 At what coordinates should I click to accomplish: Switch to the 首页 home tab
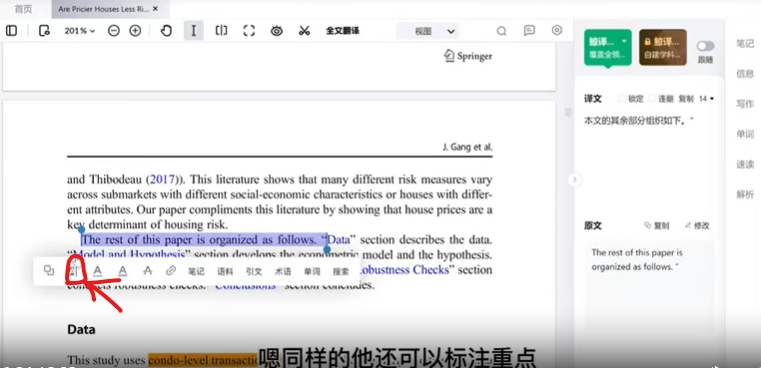pyautogui.click(x=23, y=9)
